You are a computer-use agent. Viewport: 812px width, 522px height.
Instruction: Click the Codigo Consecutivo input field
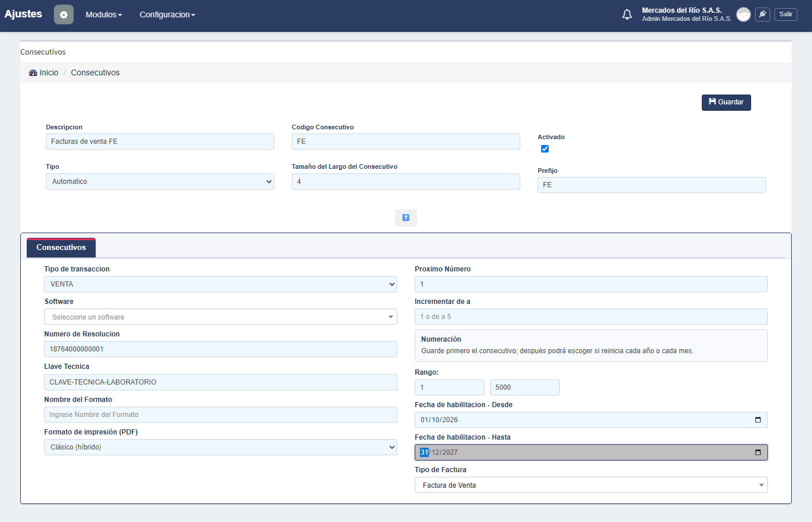406,142
